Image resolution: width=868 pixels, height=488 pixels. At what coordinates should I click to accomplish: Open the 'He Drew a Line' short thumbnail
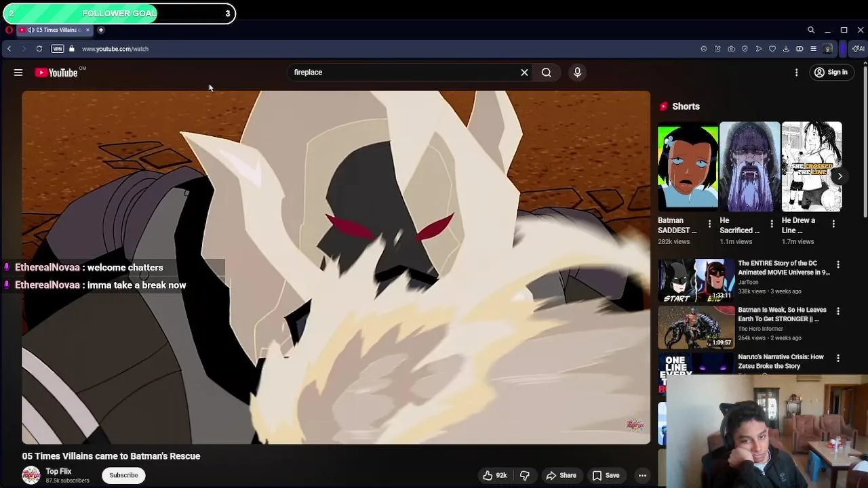click(x=812, y=166)
